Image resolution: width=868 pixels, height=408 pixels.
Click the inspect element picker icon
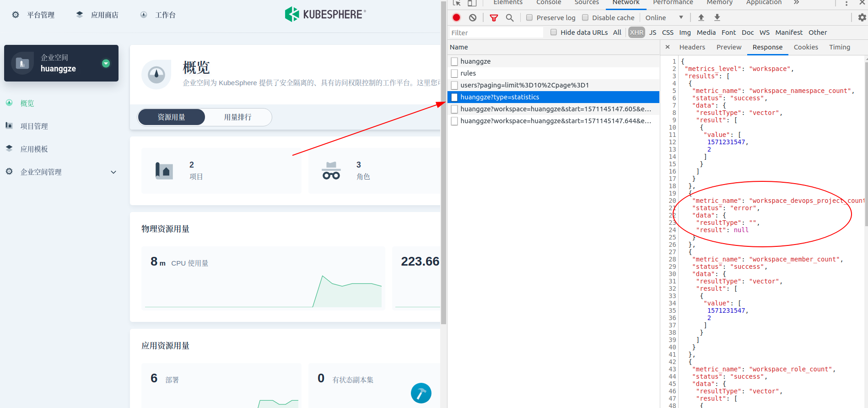457,3
